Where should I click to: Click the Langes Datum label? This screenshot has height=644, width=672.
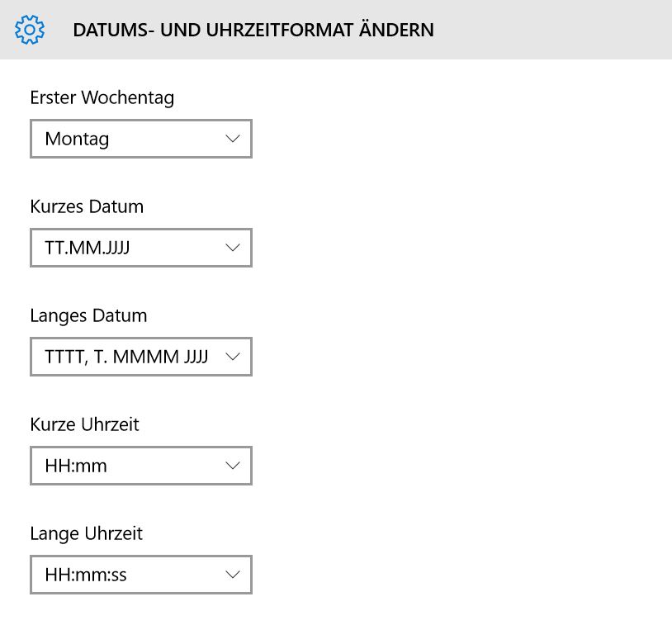point(88,315)
